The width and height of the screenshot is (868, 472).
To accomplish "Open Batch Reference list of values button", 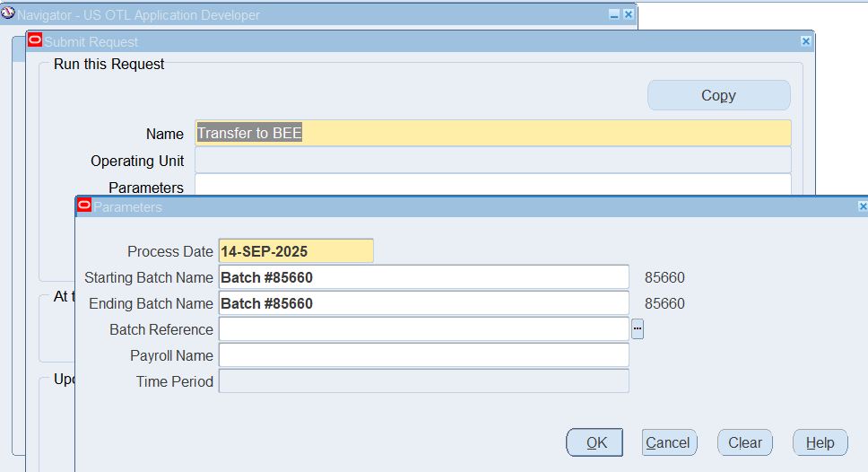I will (x=638, y=329).
